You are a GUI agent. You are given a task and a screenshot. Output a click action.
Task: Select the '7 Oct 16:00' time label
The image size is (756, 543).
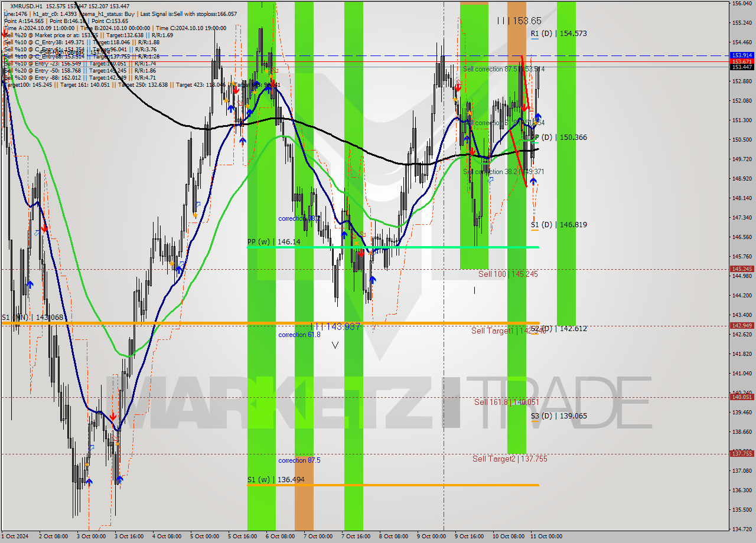point(356,537)
